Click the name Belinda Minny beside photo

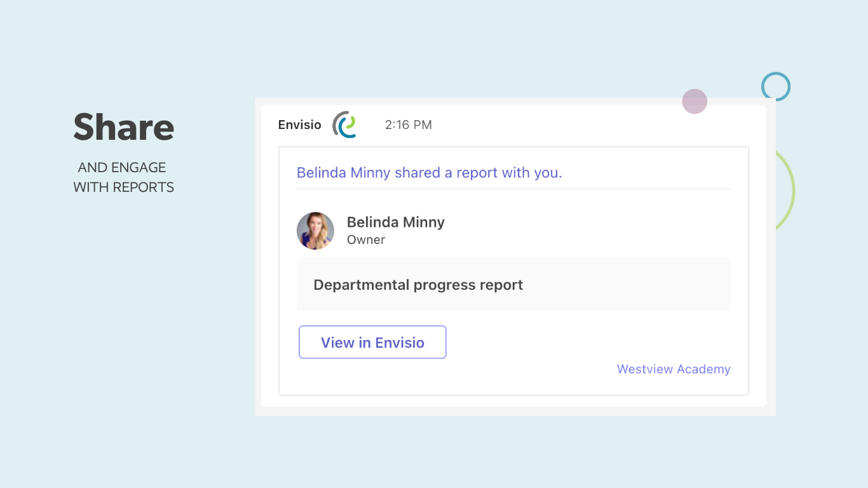click(x=396, y=222)
